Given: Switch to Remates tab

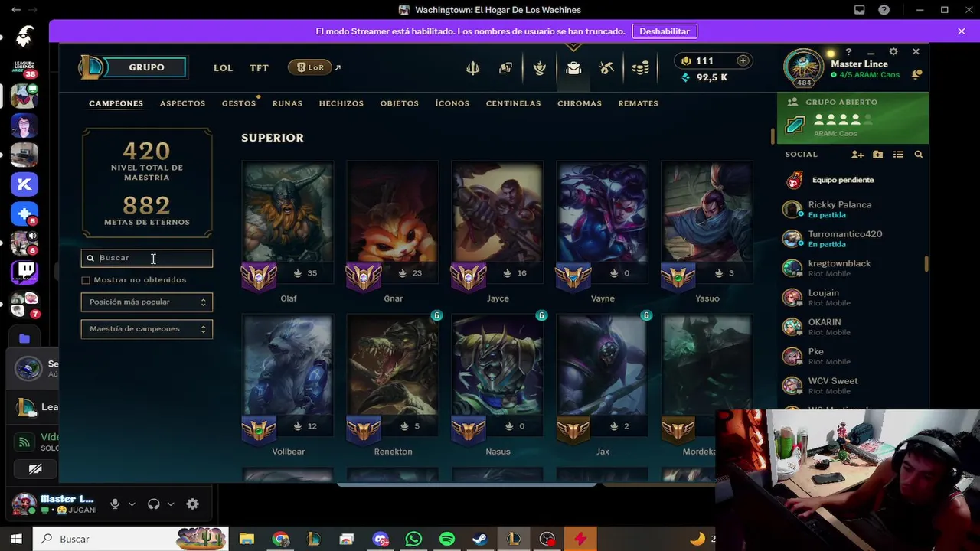Looking at the screenshot, I should (x=639, y=103).
